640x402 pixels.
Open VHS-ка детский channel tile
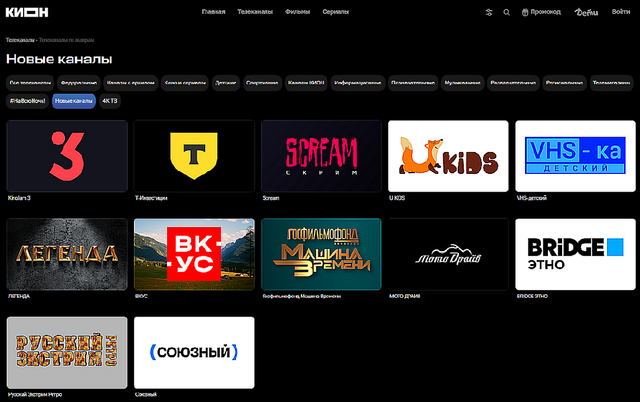(x=576, y=156)
